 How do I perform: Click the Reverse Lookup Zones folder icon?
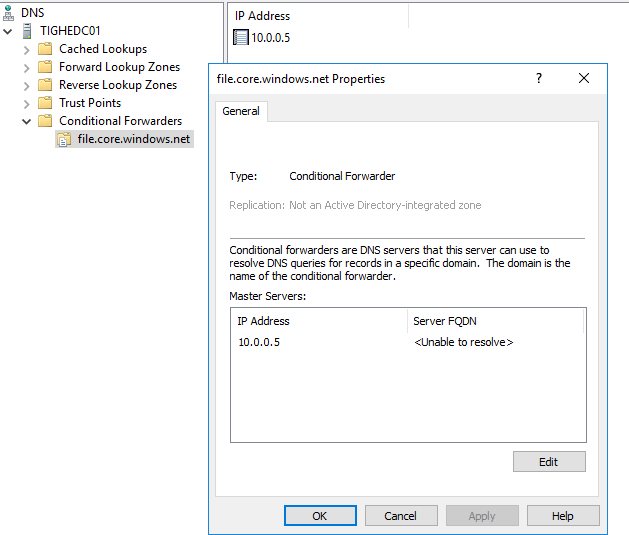[45, 85]
